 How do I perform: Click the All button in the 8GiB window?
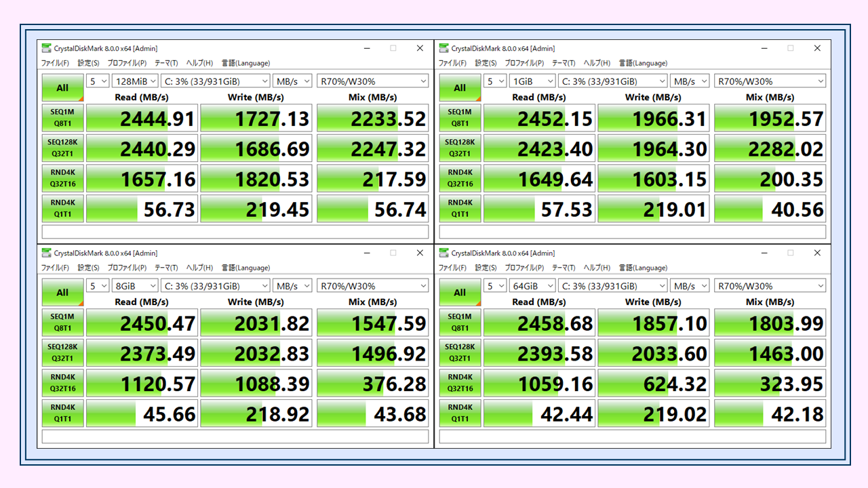pyautogui.click(x=62, y=292)
